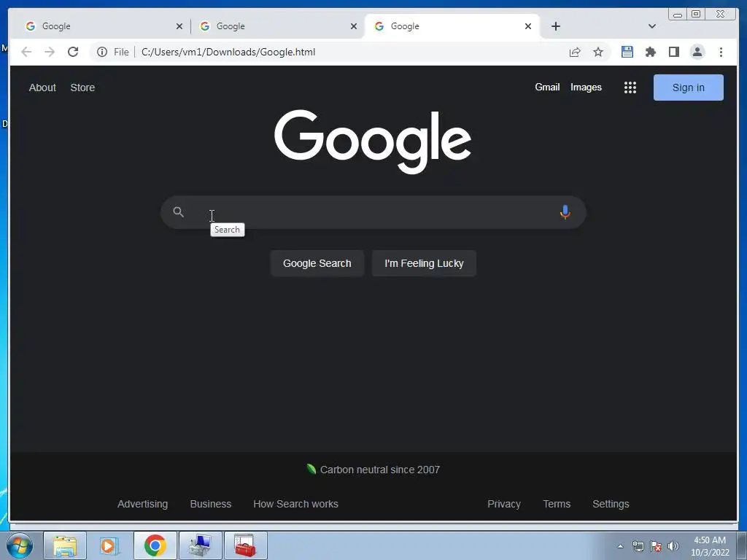This screenshot has width=747, height=560.
Task: Open the Extensions puzzle-piece menu
Action: (x=650, y=52)
